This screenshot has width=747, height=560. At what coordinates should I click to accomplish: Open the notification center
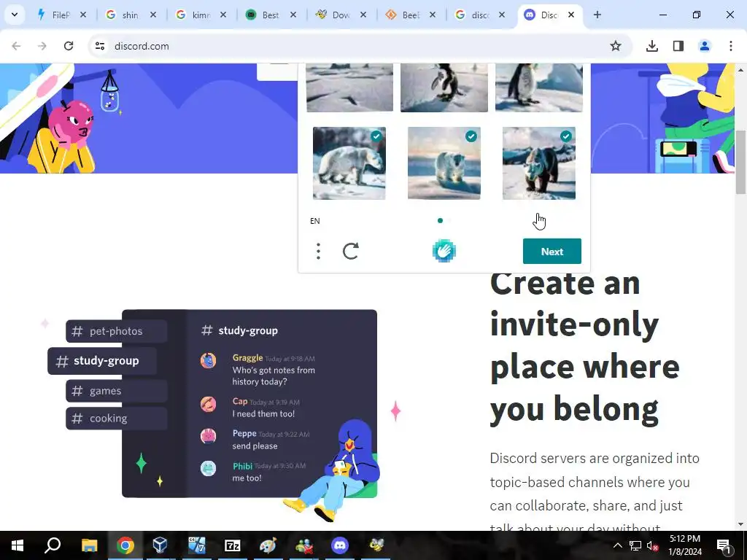(x=723, y=545)
